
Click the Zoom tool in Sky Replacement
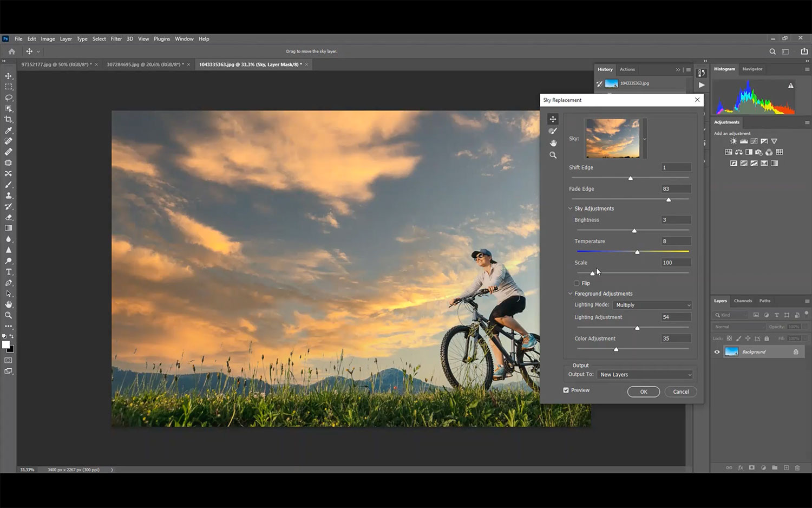coord(553,155)
